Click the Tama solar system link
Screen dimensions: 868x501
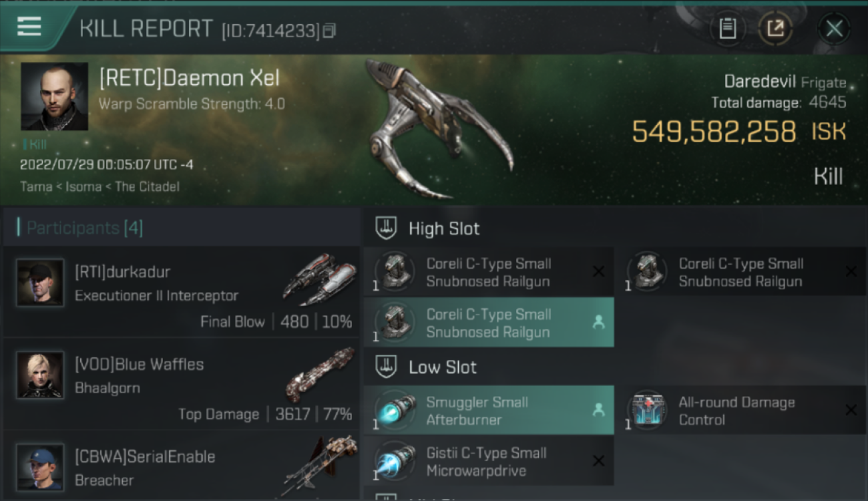point(36,186)
